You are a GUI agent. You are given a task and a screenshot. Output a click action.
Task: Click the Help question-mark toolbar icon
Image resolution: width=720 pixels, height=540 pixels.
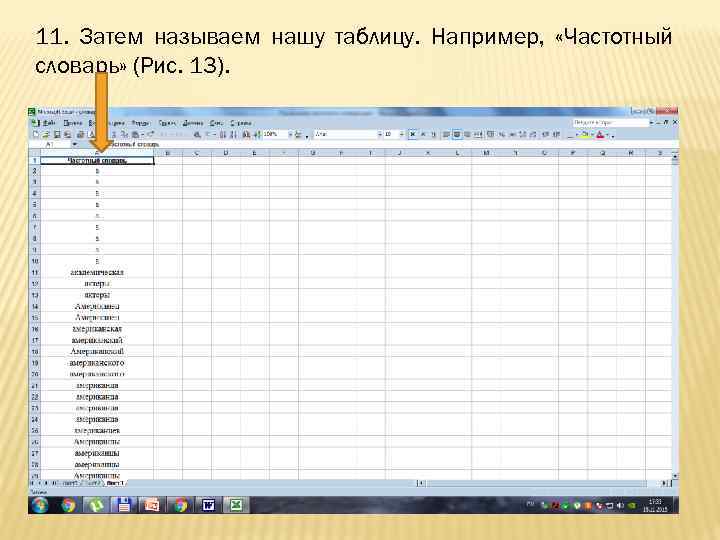coord(298,134)
